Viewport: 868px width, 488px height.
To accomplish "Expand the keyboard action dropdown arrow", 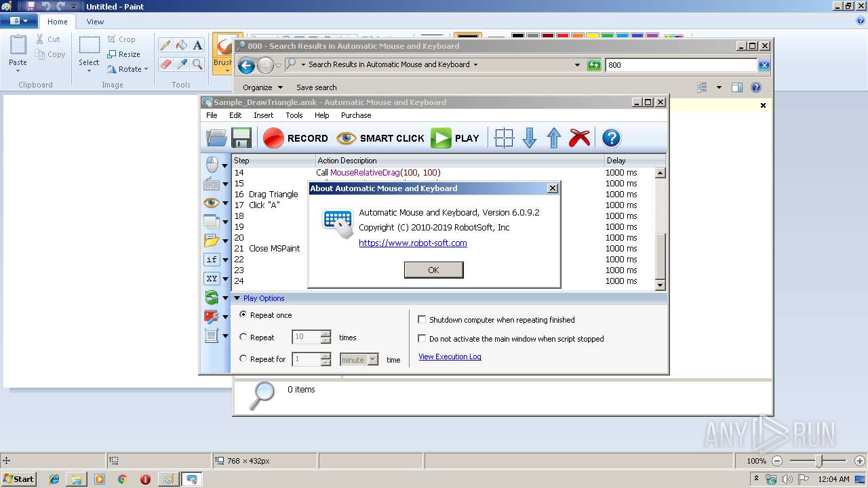I will [225, 184].
